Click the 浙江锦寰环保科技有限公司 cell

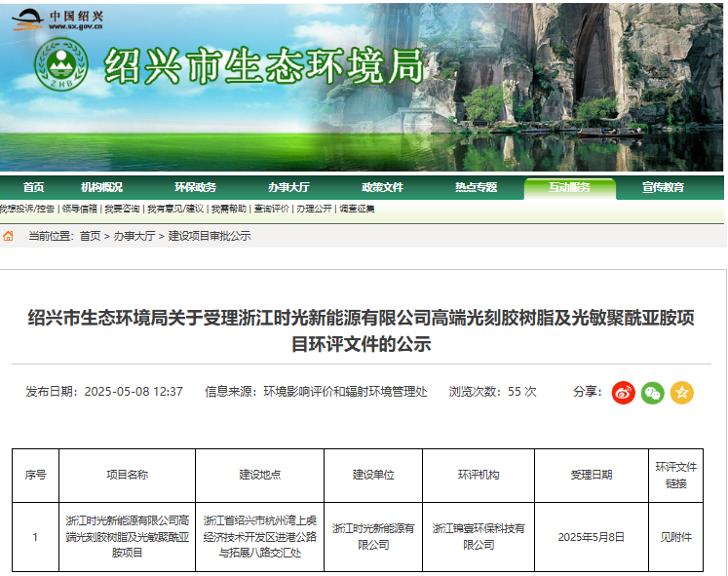coord(479,537)
